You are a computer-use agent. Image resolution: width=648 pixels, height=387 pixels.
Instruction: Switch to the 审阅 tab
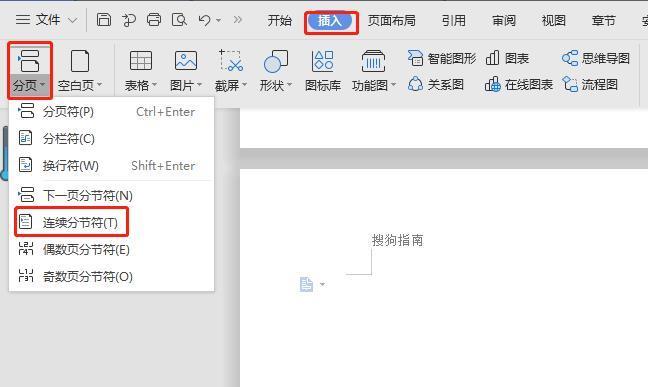pos(504,20)
